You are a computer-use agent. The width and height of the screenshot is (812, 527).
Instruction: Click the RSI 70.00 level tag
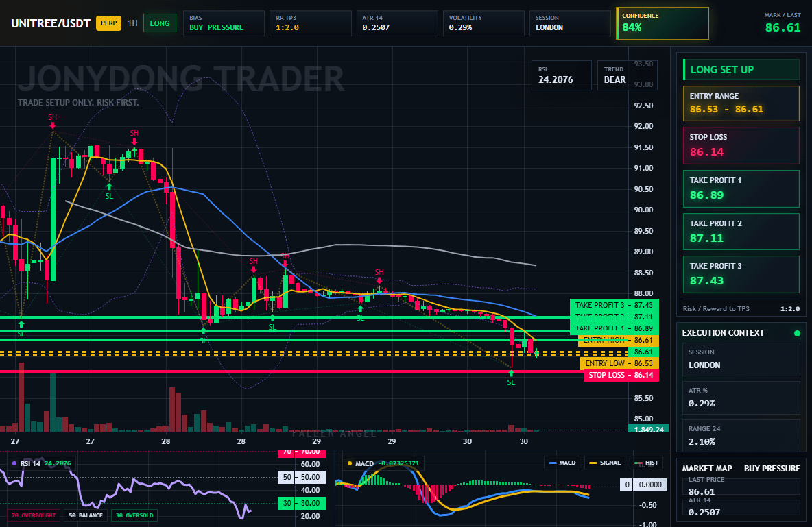point(302,452)
